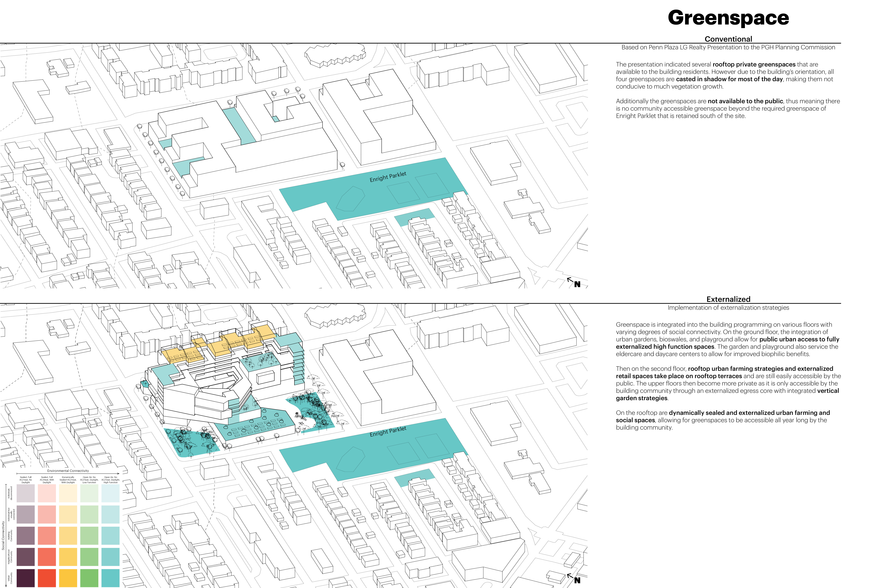This screenshot has width=871, height=588.
Task: Pick the teal Urban Community High Function swatch
Action: point(111,578)
